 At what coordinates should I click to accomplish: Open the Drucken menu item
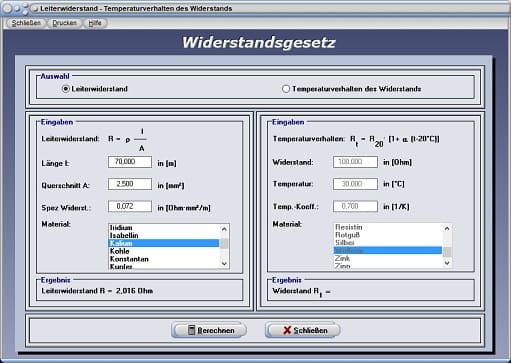pyautogui.click(x=64, y=23)
